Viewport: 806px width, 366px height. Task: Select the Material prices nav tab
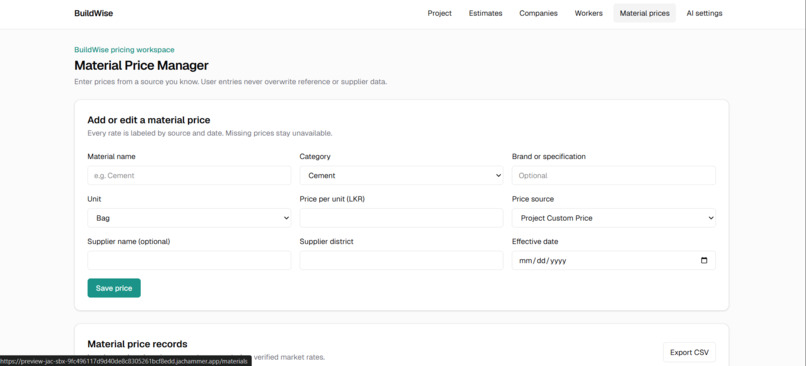tap(645, 13)
